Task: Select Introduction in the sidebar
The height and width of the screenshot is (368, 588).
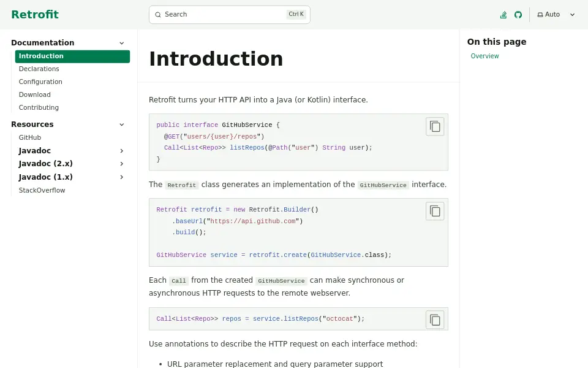Action: pos(72,56)
